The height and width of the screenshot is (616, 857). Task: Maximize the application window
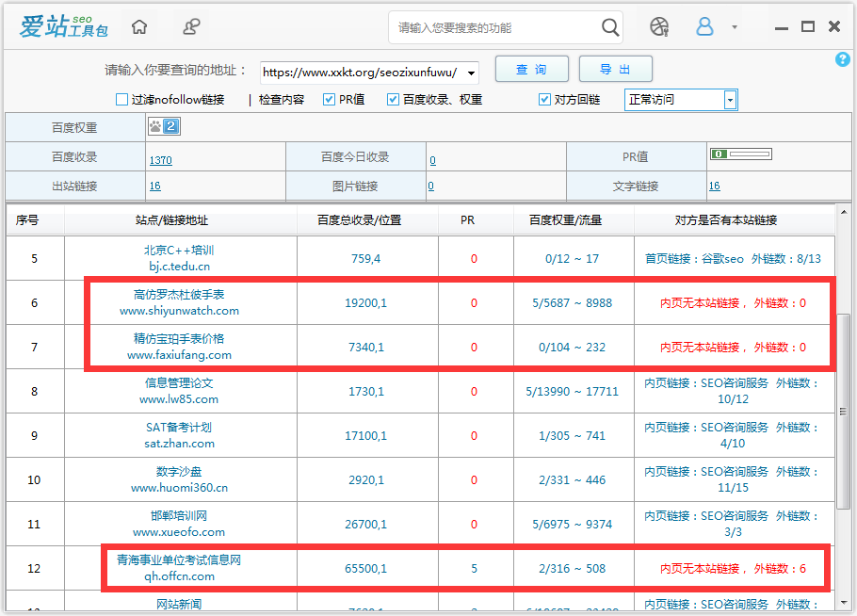point(808,26)
